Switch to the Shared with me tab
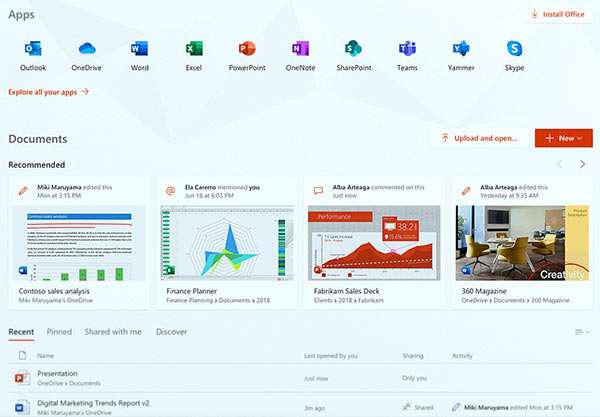The width and height of the screenshot is (600, 417). (113, 332)
